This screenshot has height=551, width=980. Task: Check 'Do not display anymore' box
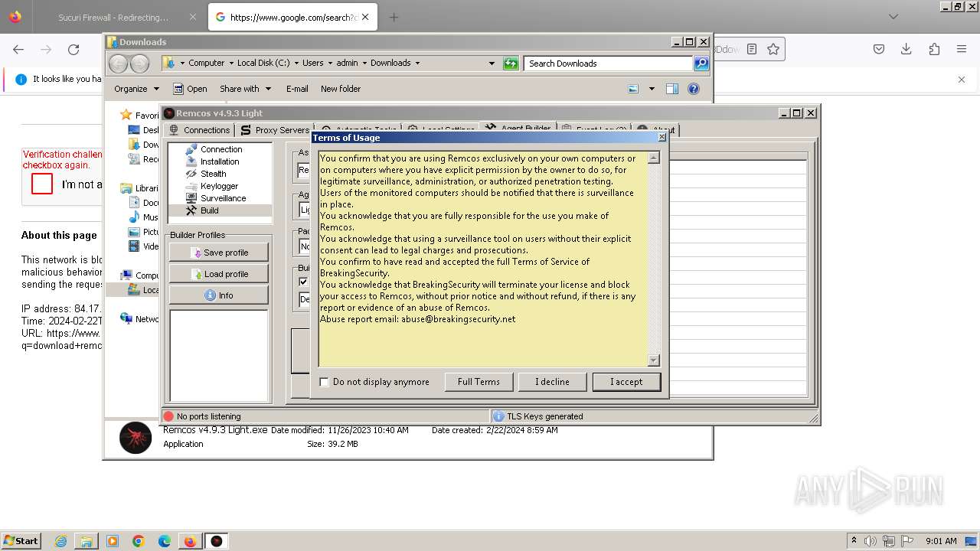(x=325, y=382)
